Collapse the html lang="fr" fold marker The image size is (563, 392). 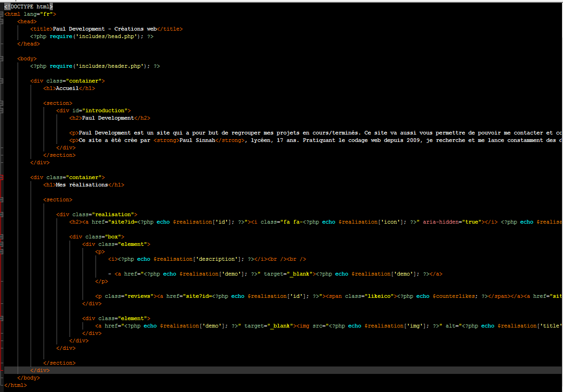click(x=2, y=14)
